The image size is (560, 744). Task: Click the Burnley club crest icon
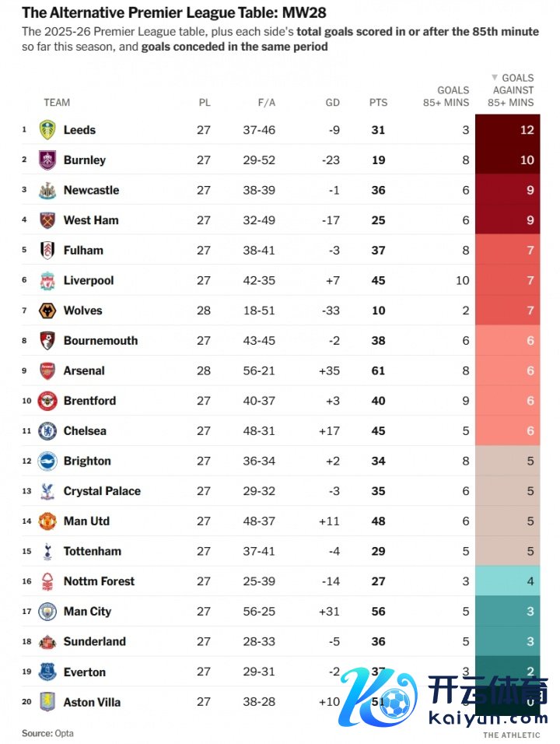coord(47,160)
